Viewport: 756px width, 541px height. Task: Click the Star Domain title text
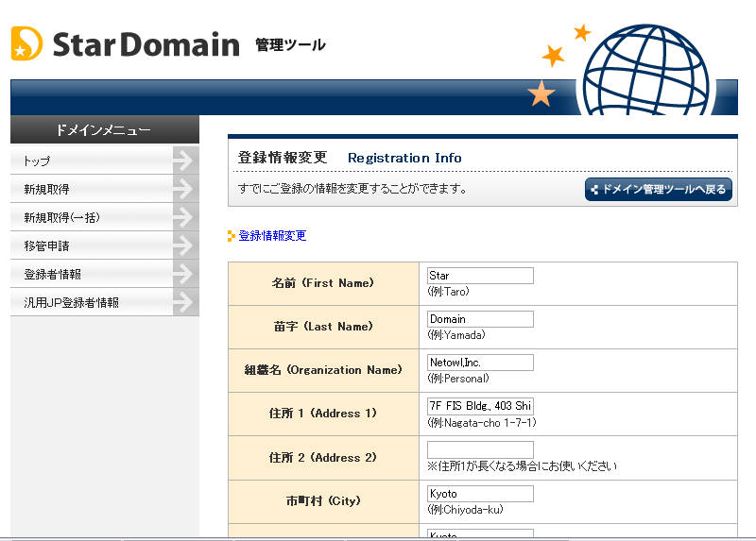[x=146, y=44]
